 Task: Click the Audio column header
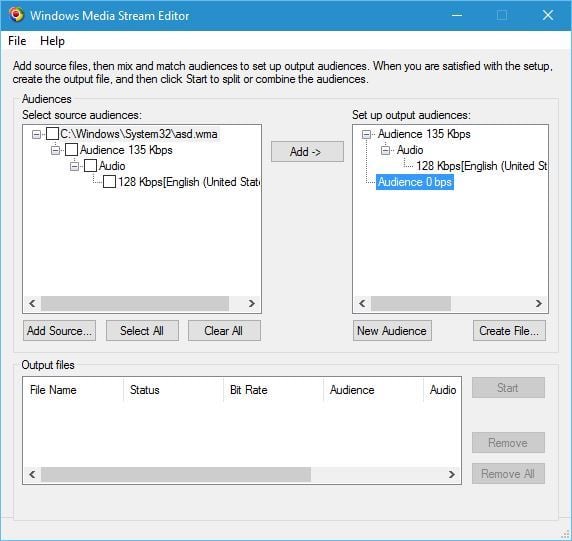click(442, 390)
